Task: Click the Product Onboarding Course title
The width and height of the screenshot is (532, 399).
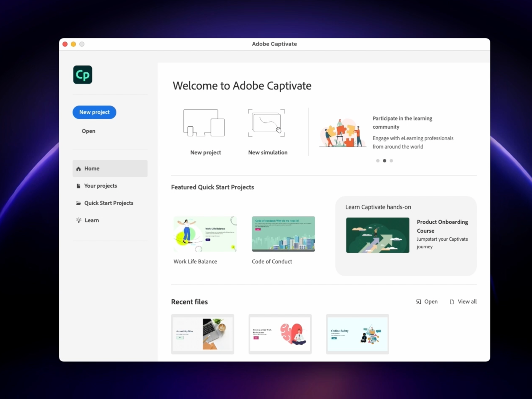Action: tap(442, 226)
